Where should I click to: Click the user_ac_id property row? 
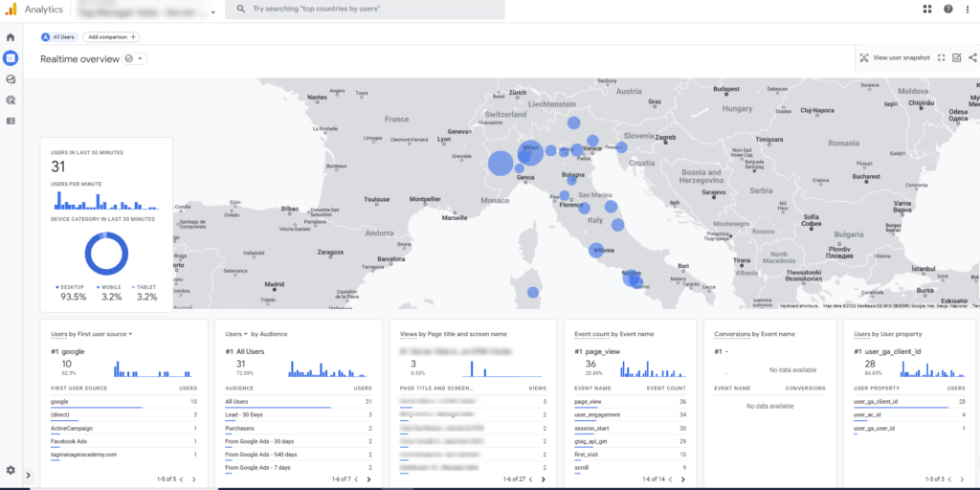click(909, 415)
